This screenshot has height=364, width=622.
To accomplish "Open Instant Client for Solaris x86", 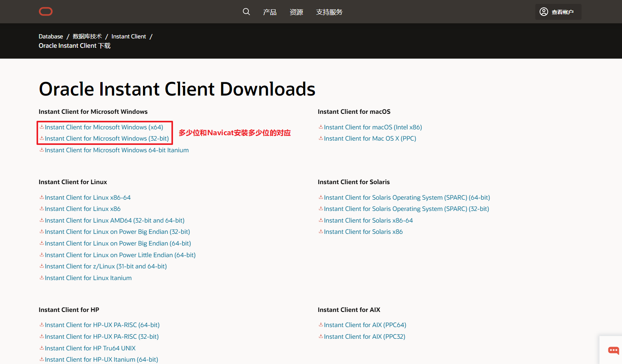I will point(363,232).
